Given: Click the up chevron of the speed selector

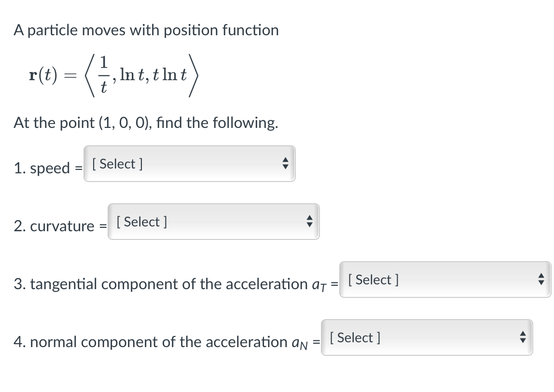Looking at the screenshot, I should [x=286, y=161].
